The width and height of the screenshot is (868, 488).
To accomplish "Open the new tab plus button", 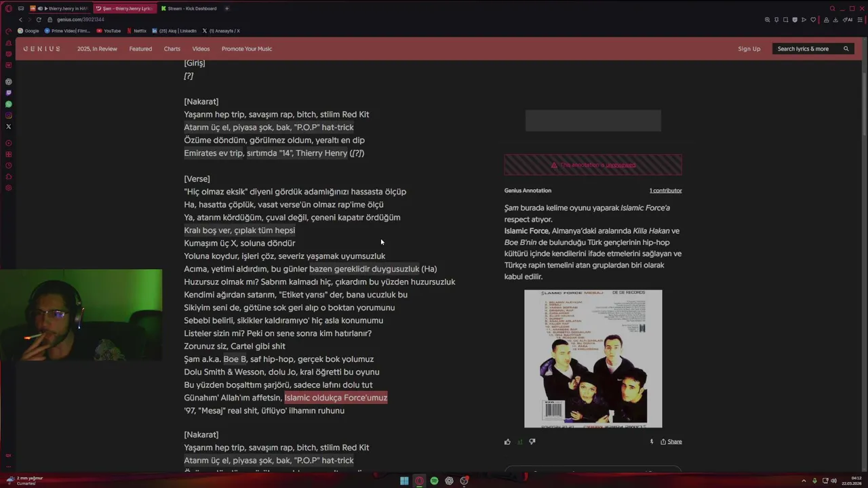I will tap(226, 8).
